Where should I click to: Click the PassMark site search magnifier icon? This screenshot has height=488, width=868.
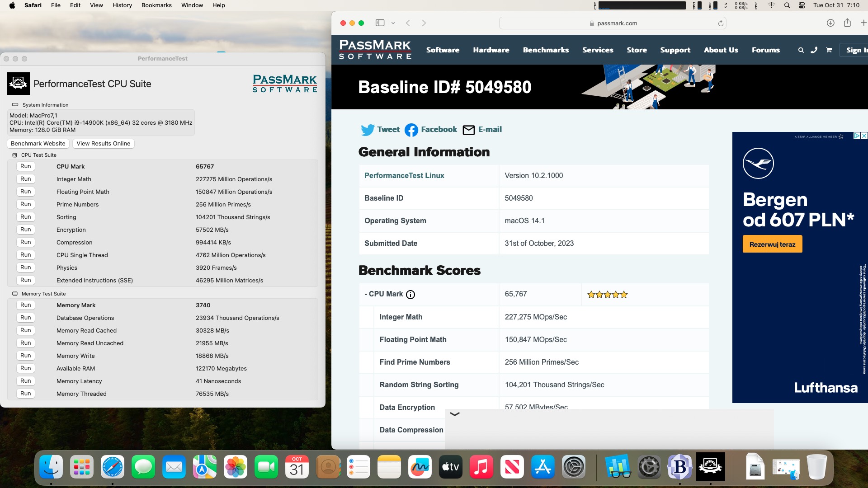pyautogui.click(x=801, y=50)
